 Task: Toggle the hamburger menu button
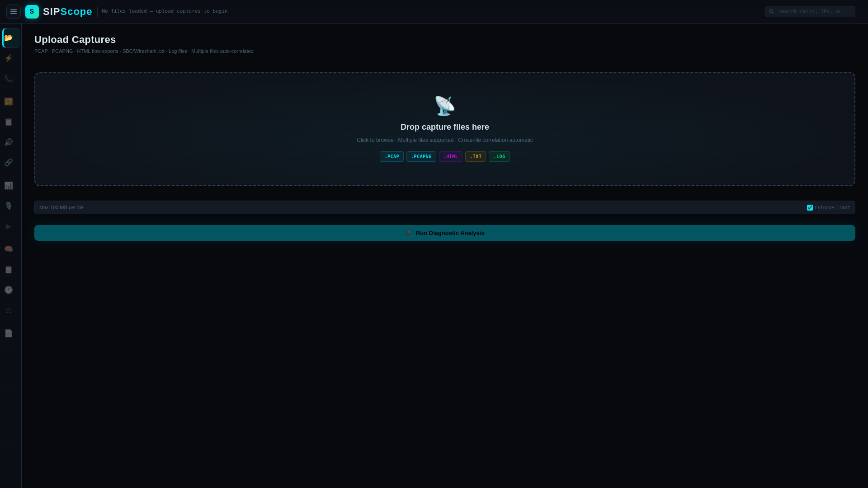(14, 12)
